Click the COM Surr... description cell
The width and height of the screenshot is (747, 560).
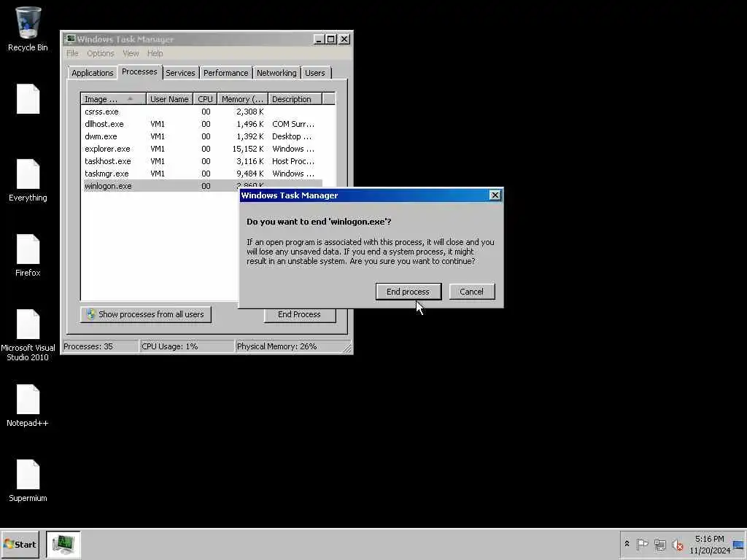point(293,124)
